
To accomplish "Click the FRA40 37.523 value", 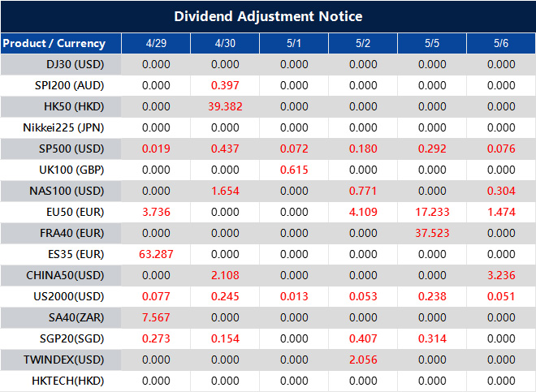I will [x=432, y=233].
